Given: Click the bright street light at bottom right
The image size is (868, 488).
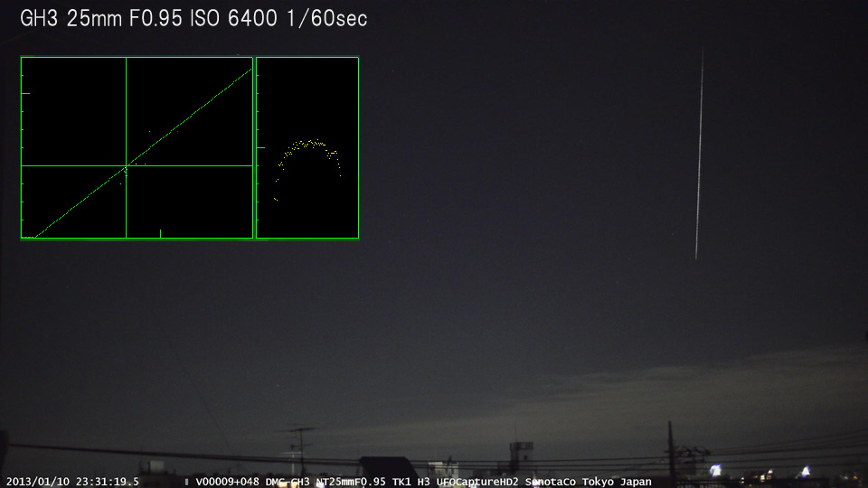Looking at the screenshot, I should [716, 470].
